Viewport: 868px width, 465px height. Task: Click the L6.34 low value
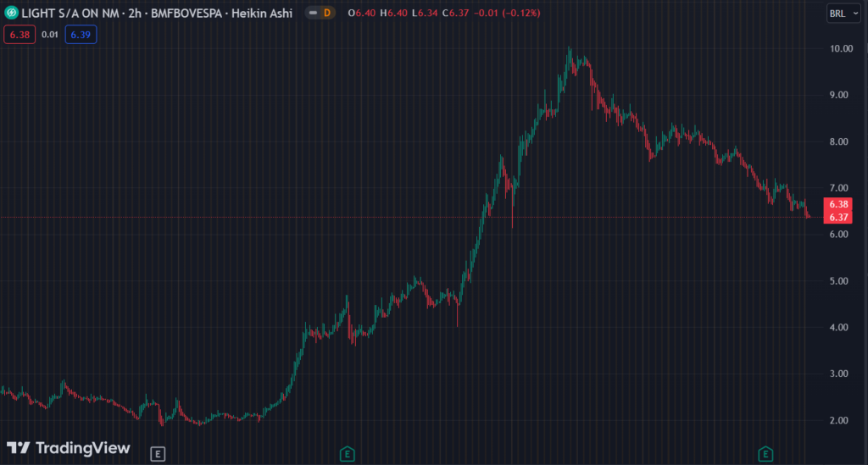click(425, 13)
